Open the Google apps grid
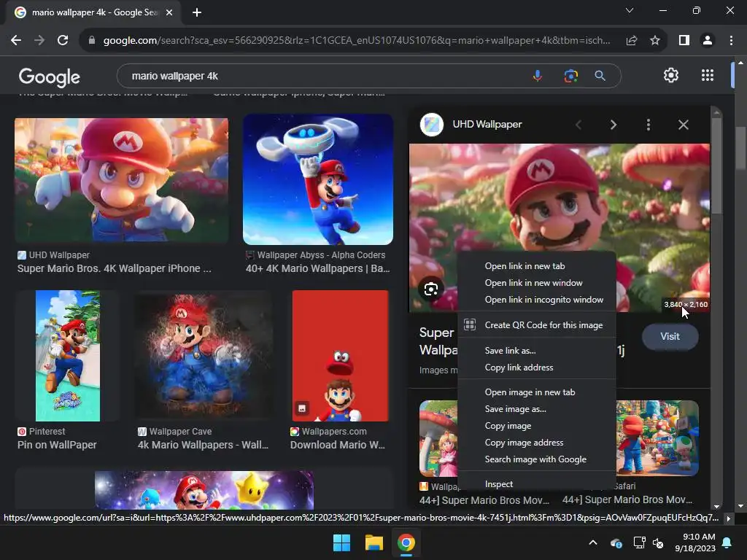 tap(708, 75)
